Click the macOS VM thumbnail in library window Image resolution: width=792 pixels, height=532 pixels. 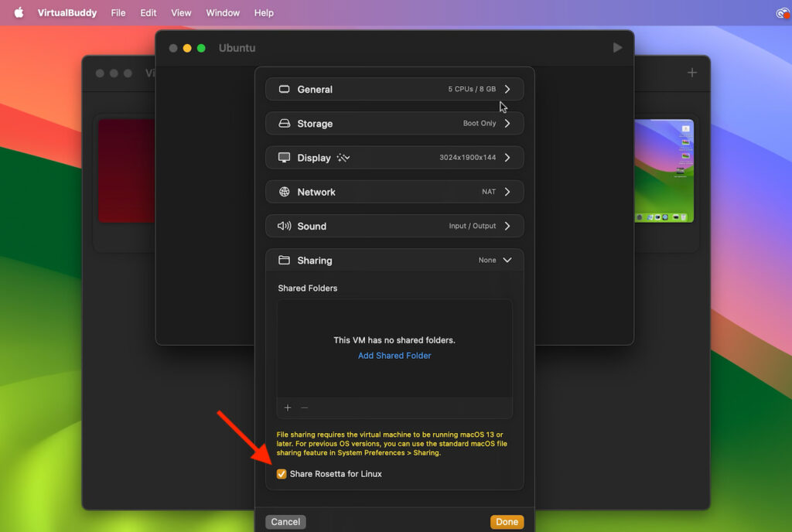pyautogui.click(x=664, y=171)
